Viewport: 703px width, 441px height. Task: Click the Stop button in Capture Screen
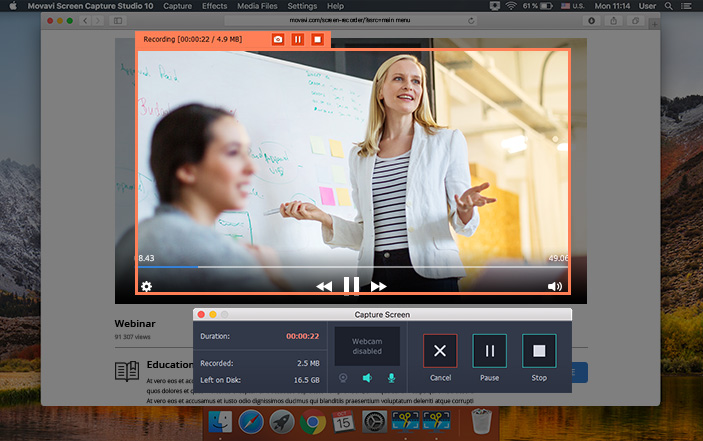(x=539, y=350)
